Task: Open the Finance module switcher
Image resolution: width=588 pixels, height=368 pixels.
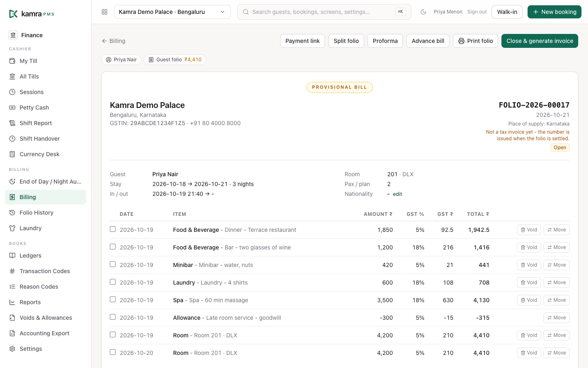Action: pos(45,35)
